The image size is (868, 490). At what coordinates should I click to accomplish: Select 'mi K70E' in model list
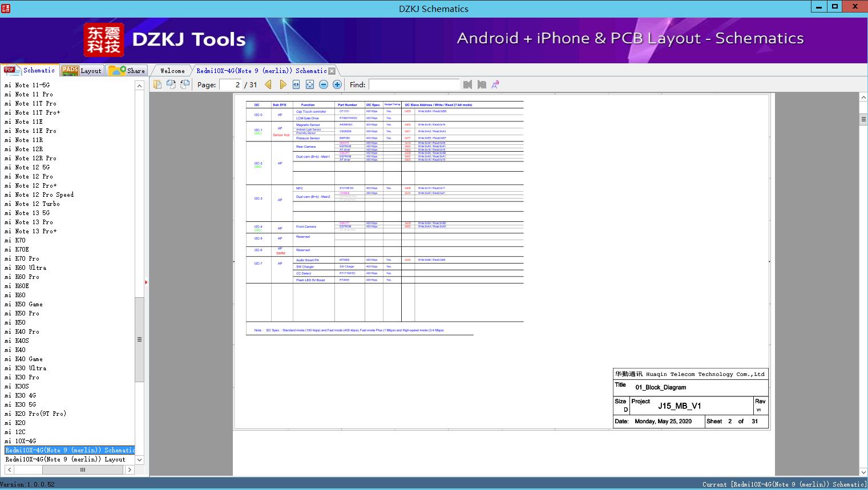click(17, 249)
